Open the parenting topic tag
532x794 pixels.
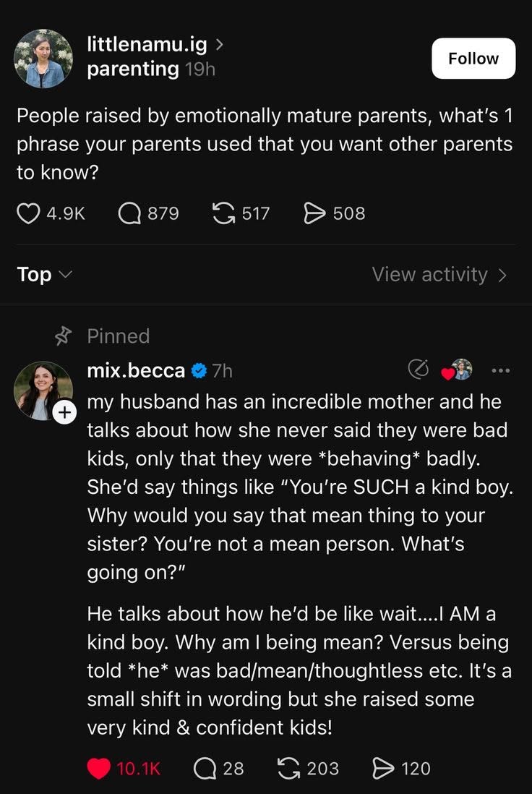click(x=132, y=69)
